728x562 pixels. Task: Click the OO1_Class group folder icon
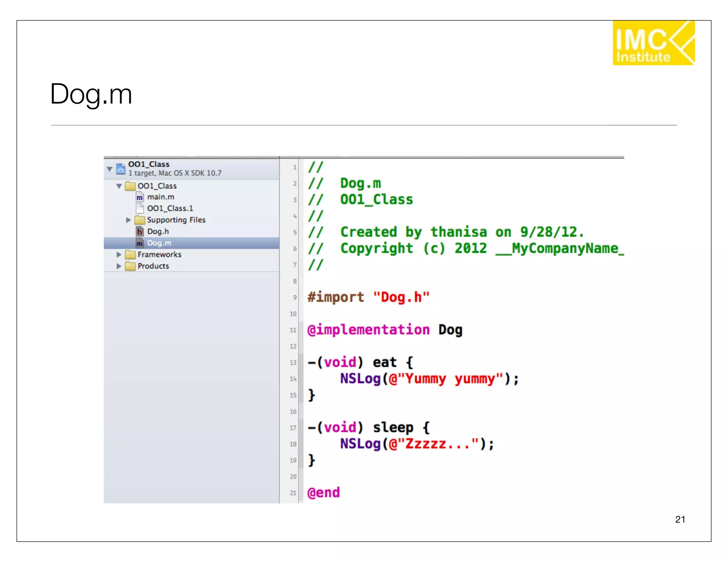coord(130,186)
